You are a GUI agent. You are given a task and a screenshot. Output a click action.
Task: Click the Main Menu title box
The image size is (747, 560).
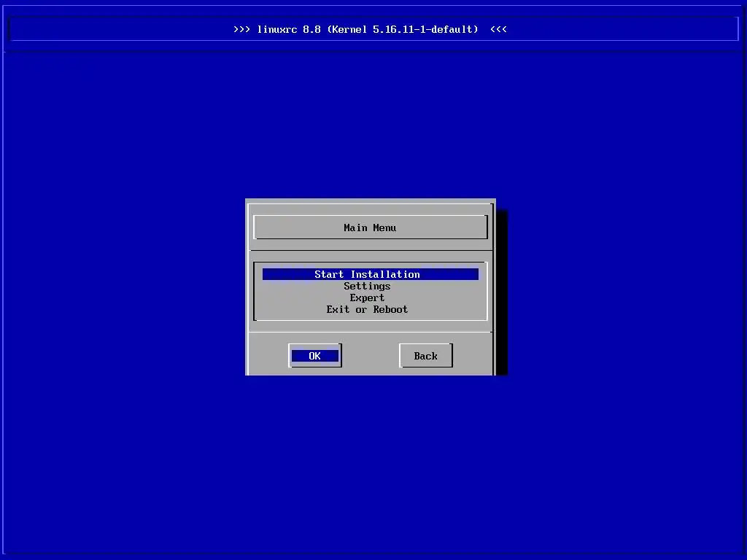[x=370, y=227]
